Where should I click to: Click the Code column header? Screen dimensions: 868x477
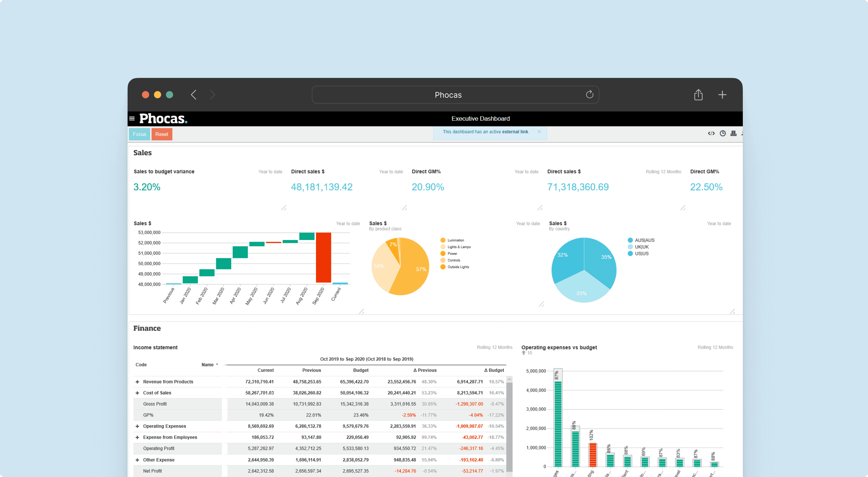[141, 365]
